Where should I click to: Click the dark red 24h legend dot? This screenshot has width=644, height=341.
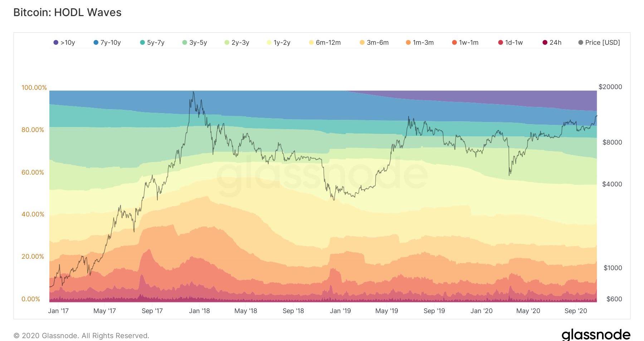click(x=545, y=43)
